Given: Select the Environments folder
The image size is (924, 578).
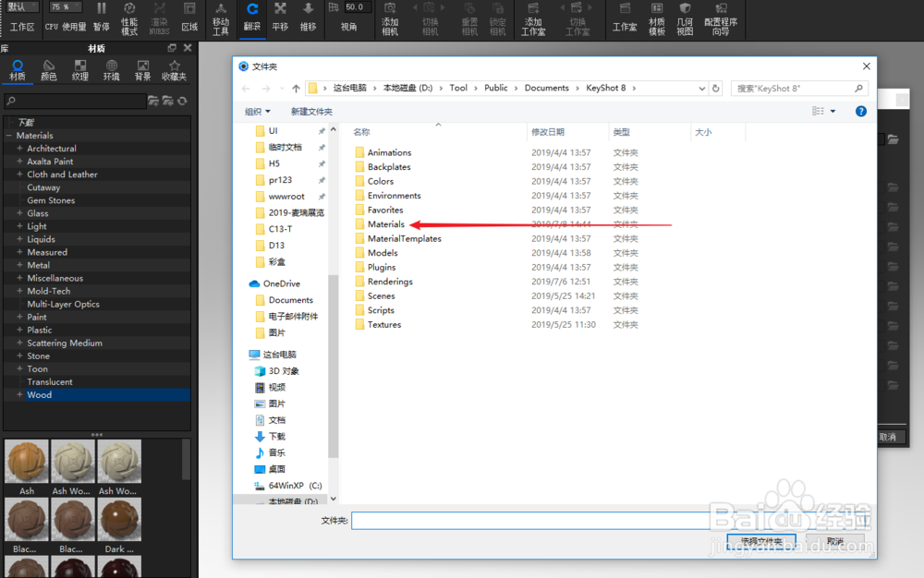Looking at the screenshot, I should (x=395, y=196).
